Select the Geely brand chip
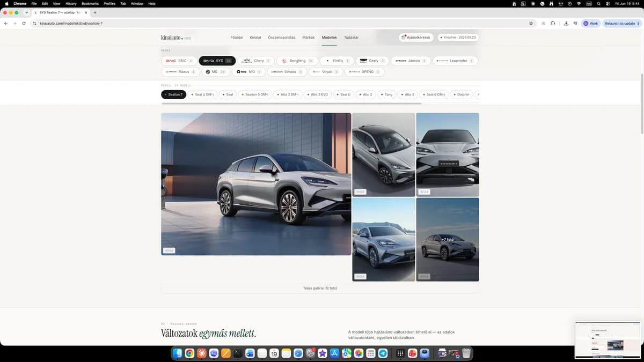The height and width of the screenshot is (362, 644). click(x=372, y=61)
